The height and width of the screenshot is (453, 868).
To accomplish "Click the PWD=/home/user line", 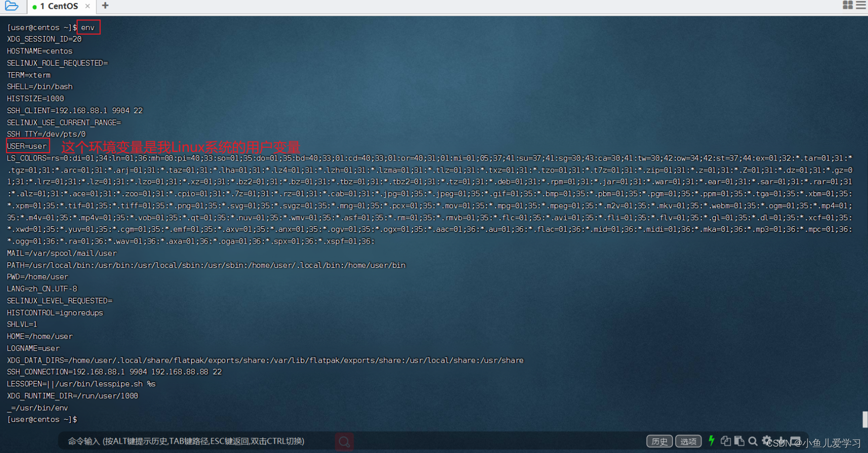I will (38, 277).
